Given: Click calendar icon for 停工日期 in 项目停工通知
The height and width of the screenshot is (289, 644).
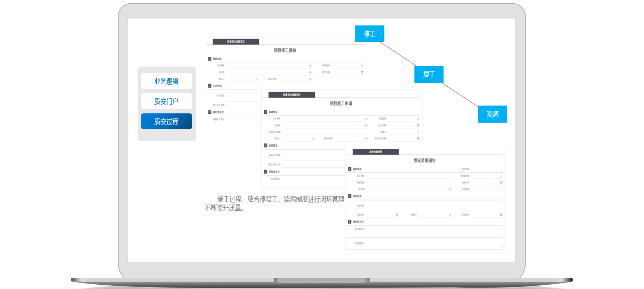Looking at the screenshot, I should pos(362,72).
